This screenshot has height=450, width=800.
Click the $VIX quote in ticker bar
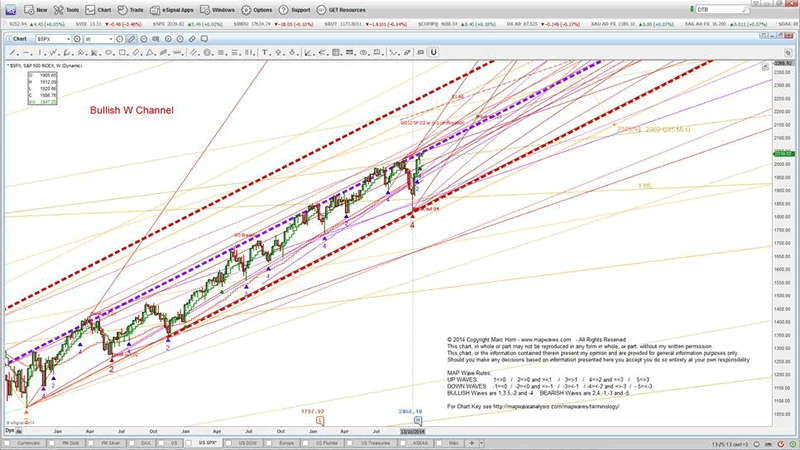pos(107,24)
